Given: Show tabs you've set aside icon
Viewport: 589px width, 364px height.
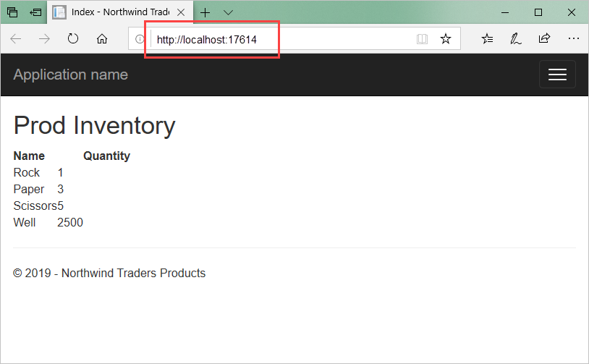Looking at the screenshot, I should (12, 12).
